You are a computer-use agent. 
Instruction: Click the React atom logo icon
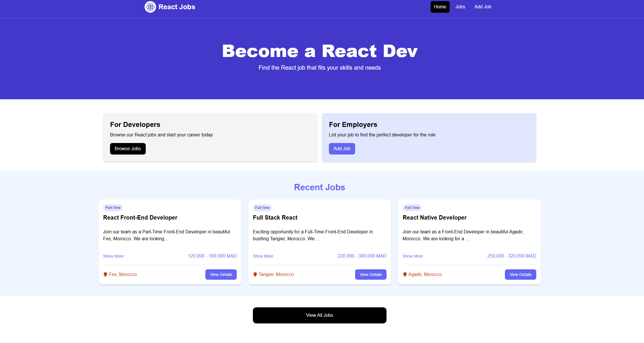pos(150,7)
